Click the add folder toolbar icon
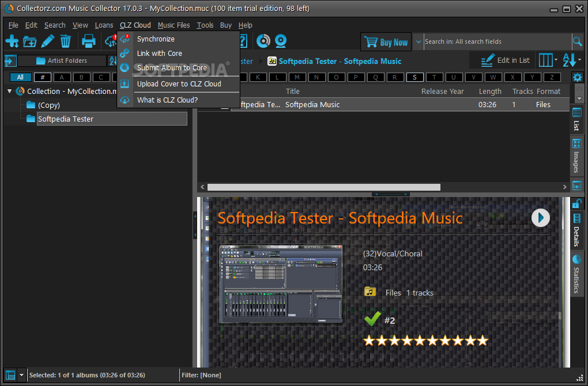 29,41
